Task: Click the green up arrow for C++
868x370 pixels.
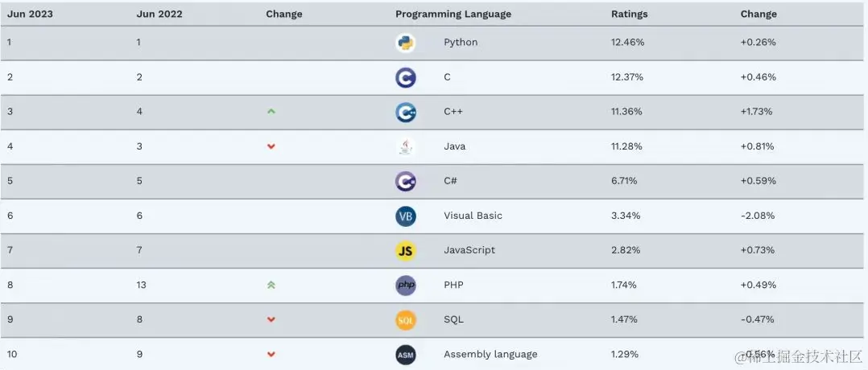Action: pos(271,112)
